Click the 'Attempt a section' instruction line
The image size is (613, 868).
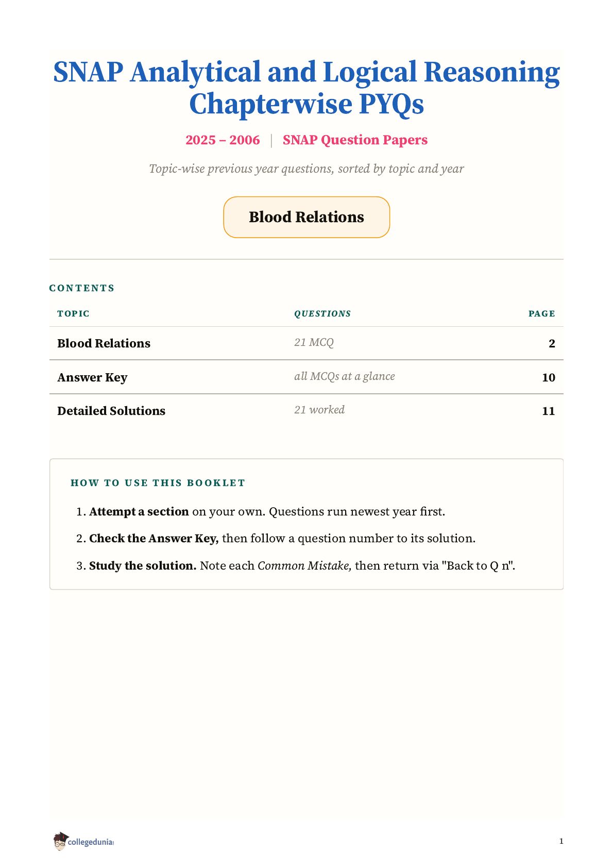point(261,512)
